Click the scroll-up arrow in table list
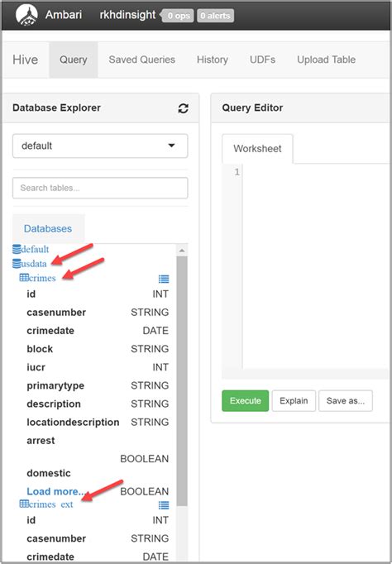Image resolution: width=392 pixels, height=564 pixels. point(182,251)
